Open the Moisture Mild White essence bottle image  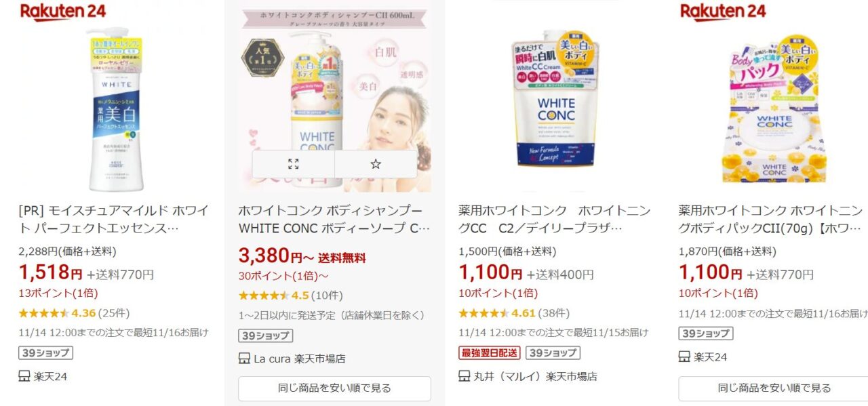pyautogui.click(x=114, y=108)
